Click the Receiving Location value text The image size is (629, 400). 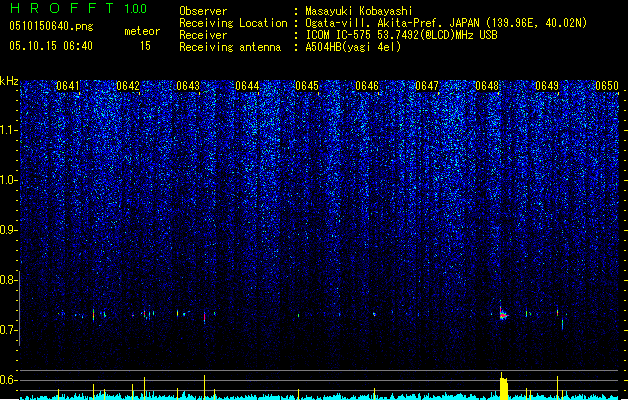(446, 23)
